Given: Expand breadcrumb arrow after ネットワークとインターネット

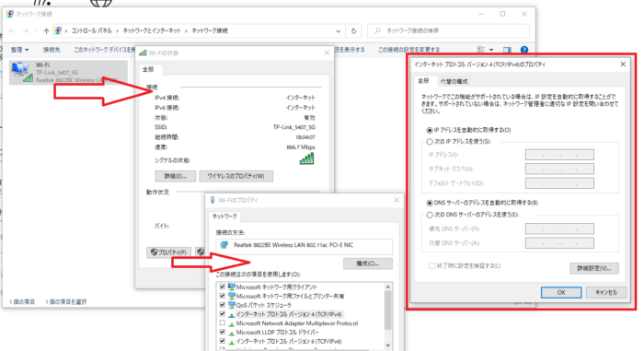Looking at the screenshot, I should coord(186,30).
